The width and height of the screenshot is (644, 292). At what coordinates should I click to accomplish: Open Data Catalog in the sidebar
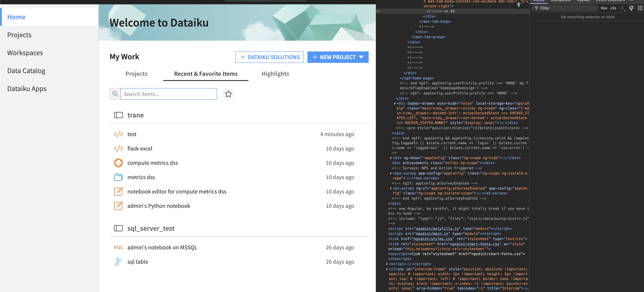point(26,71)
